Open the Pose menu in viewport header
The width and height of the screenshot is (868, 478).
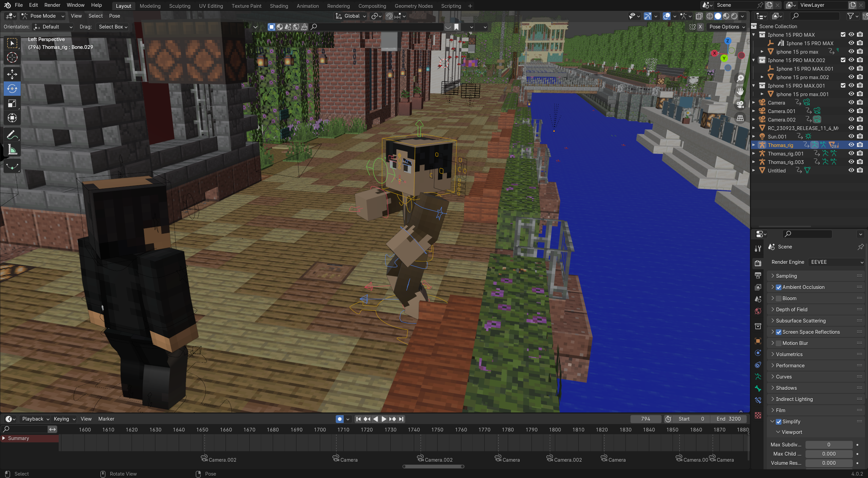[x=115, y=16]
